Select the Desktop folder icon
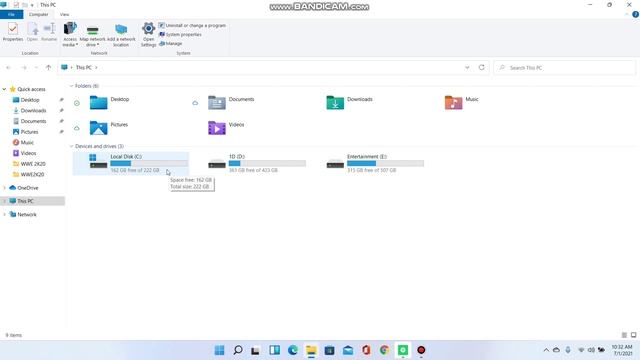Screen dimensions: 640x360 pyautogui.click(x=98, y=102)
